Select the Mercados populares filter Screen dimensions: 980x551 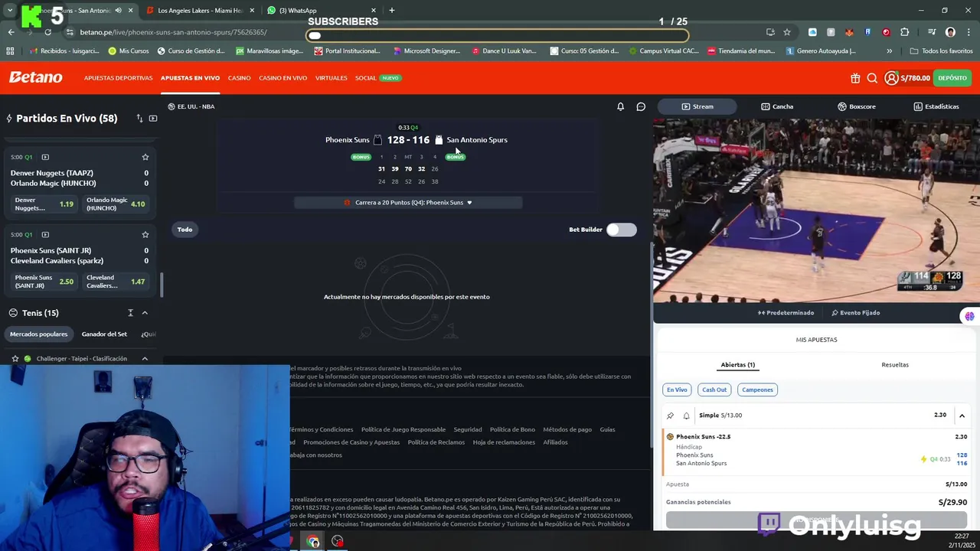(38, 334)
